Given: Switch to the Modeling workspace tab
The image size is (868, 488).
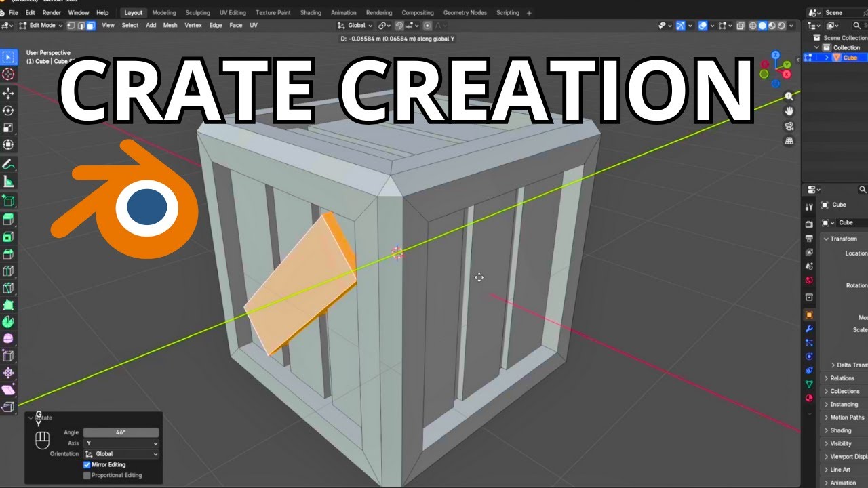Looking at the screenshot, I should point(163,12).
